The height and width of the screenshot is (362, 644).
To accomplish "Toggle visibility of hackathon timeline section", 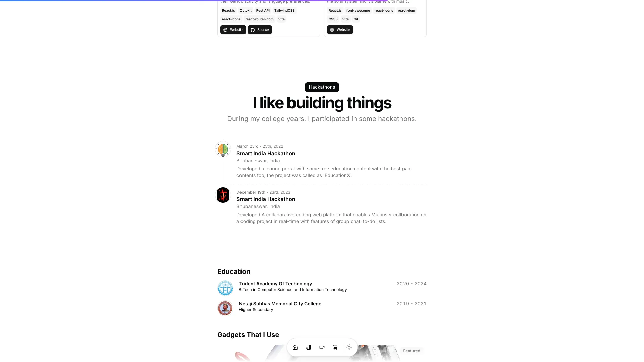I will 322,86.
